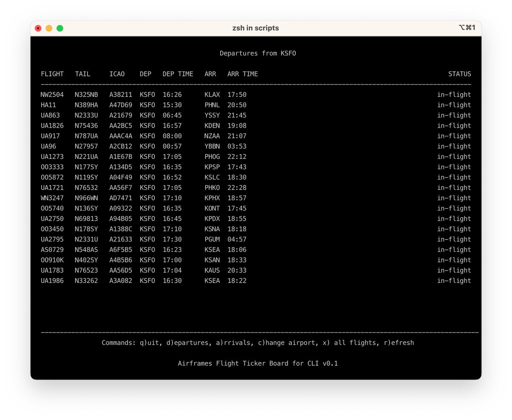The width and height of the screenshot is (512, 420).
Task: Click arrival airport NZAA
Action: click(x=212, y=136)
